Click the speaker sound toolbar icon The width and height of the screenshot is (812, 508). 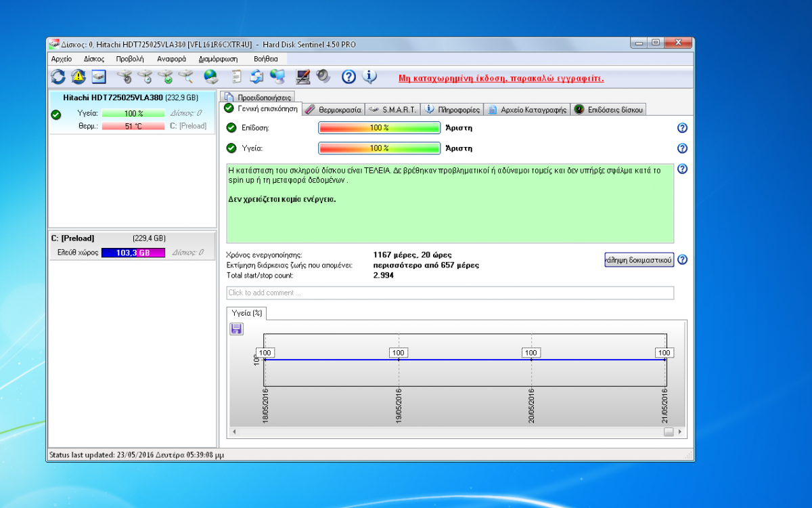(x=323, y=77)
